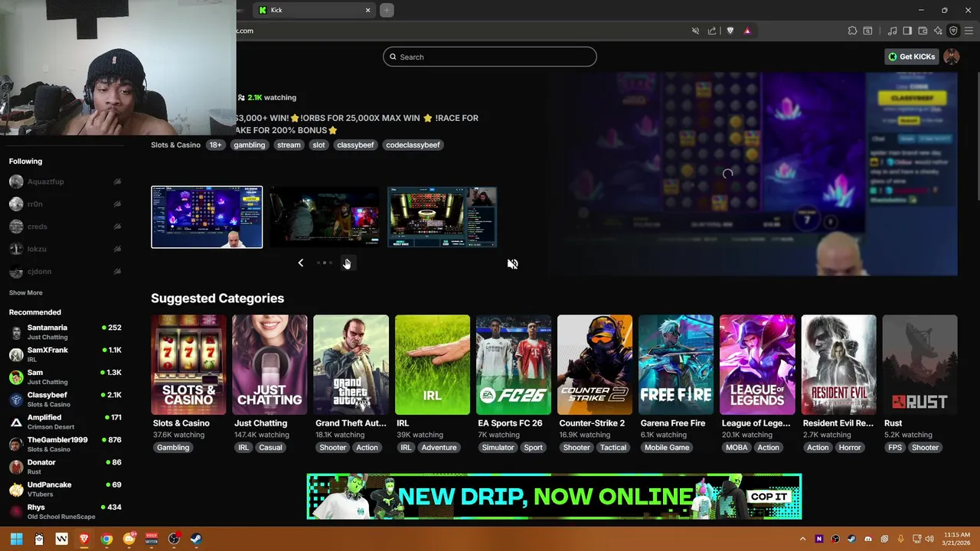
Task: Toggle notifications for Aquaztfup
Action: [117, 181]
